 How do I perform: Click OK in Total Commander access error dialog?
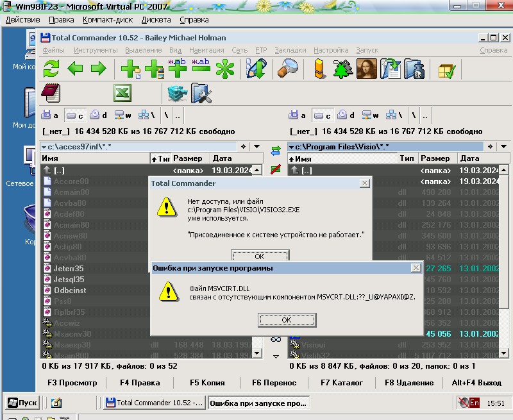(260, 256)
